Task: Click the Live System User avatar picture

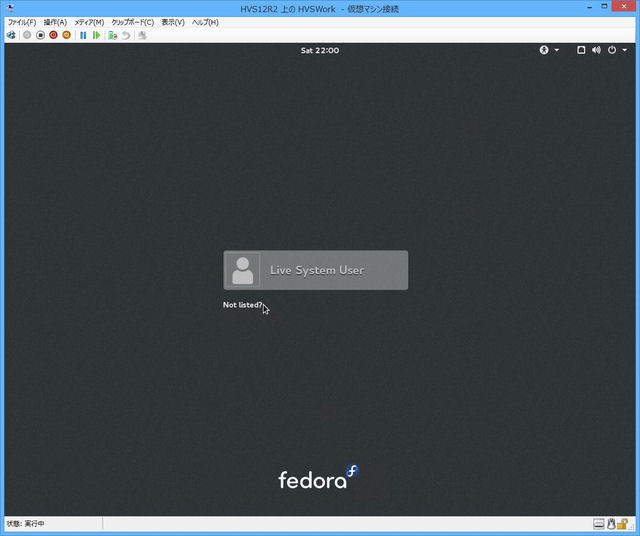Action: tap(242, 270)
